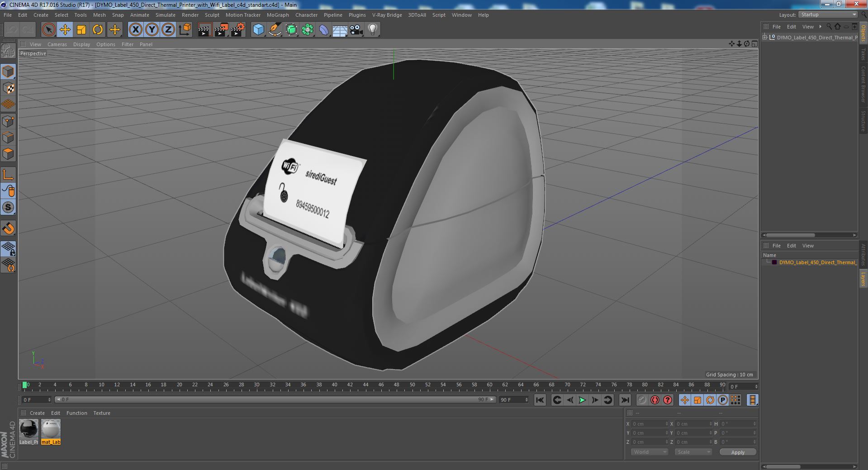Viewport: 868px width, 470px height.
Task: Go to start of animation
Action: tap(540, 400)
